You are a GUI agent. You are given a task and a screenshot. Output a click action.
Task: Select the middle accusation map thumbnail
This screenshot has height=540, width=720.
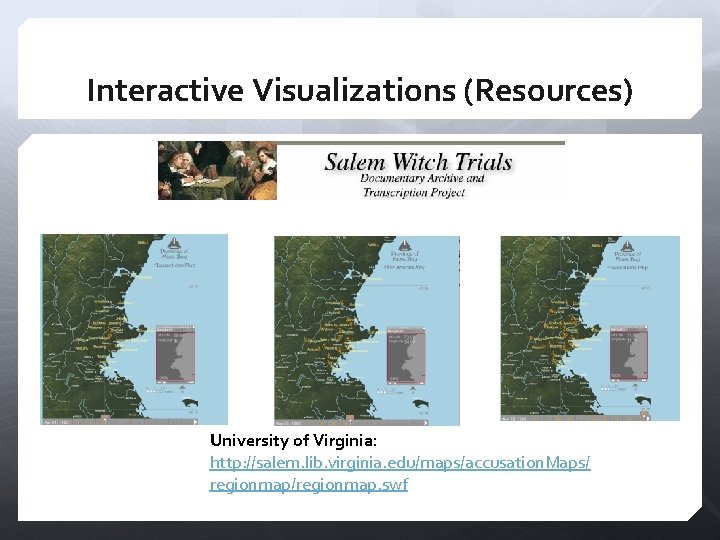[367, 331]
